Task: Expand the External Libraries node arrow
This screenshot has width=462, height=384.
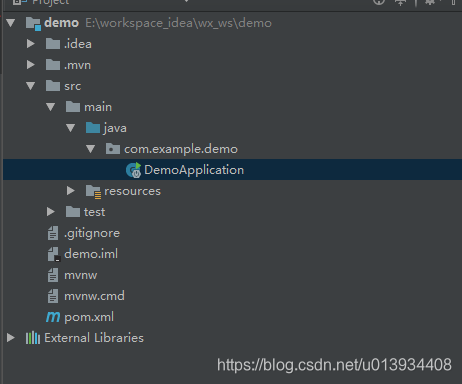Action: pos(11,338)
